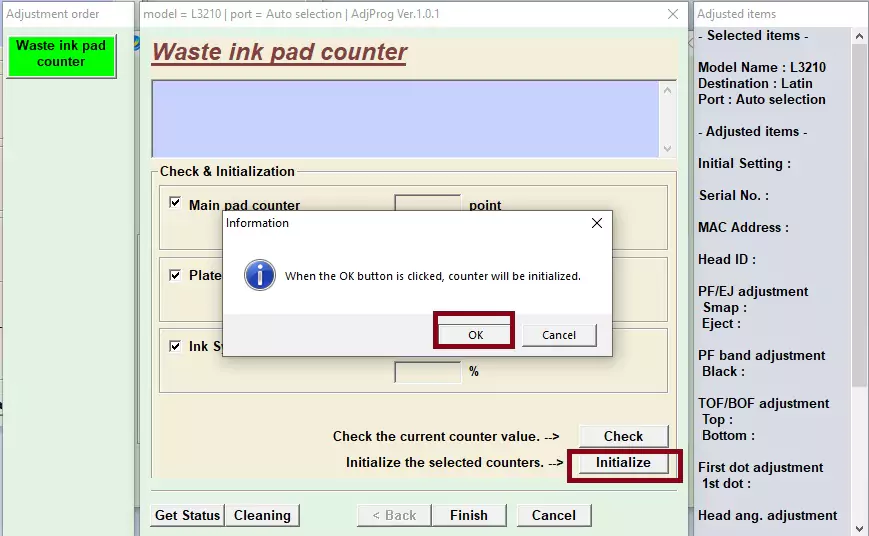The image size is (869, 536).
Task: Click the log area scroll up arrow
Action: click(667, 90)
